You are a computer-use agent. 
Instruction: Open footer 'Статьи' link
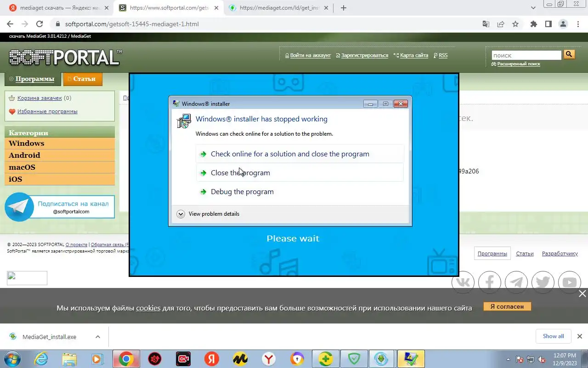click(x=525, y=253)
